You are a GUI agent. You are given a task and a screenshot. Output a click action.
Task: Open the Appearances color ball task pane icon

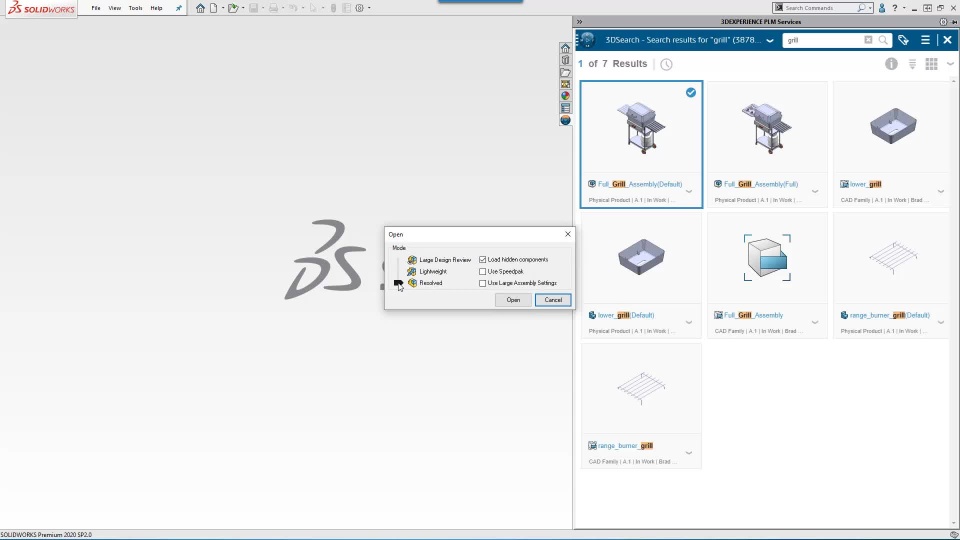(x=565, y=96)
